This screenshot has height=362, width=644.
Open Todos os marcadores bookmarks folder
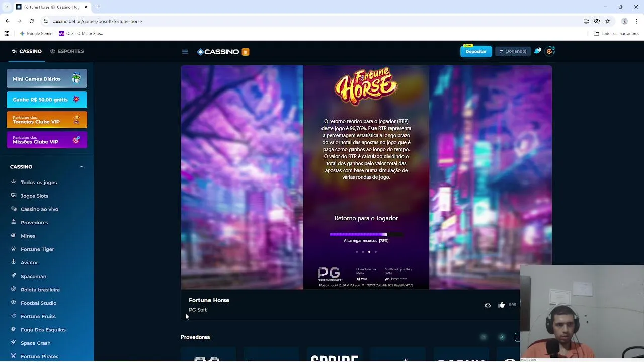pos(616,33)
